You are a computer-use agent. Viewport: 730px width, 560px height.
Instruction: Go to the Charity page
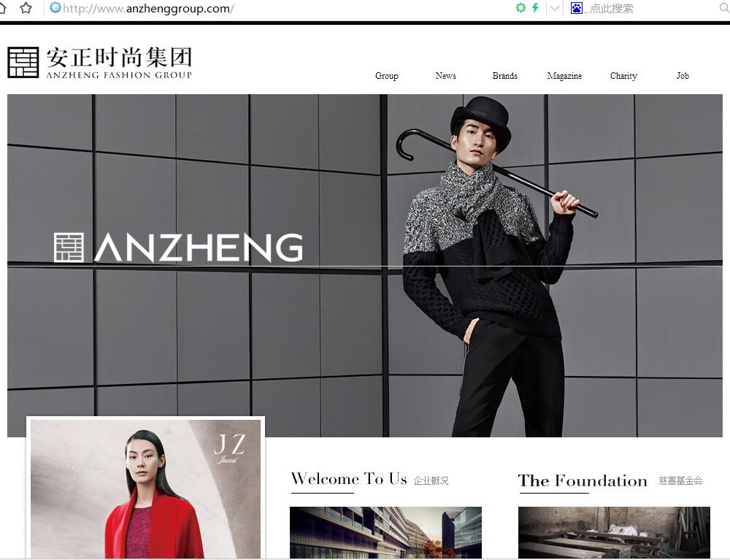(x=623, y=76)
